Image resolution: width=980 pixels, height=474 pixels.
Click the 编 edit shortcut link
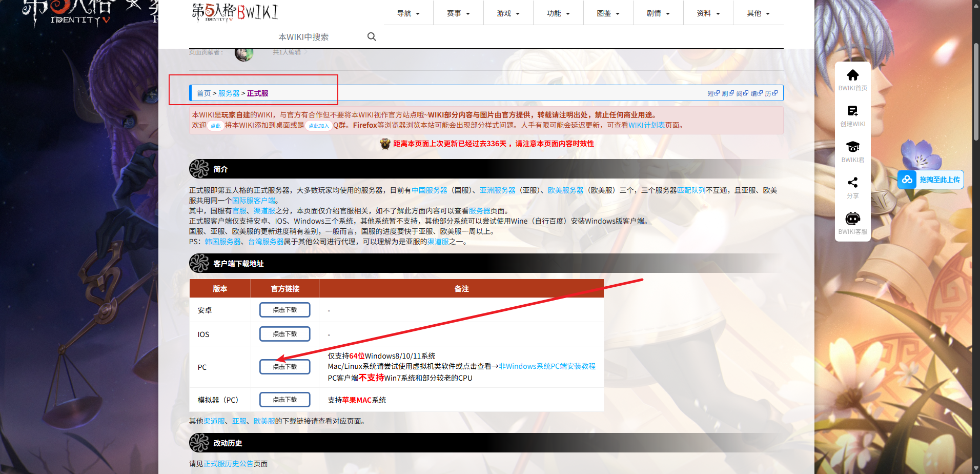[757, 93]
